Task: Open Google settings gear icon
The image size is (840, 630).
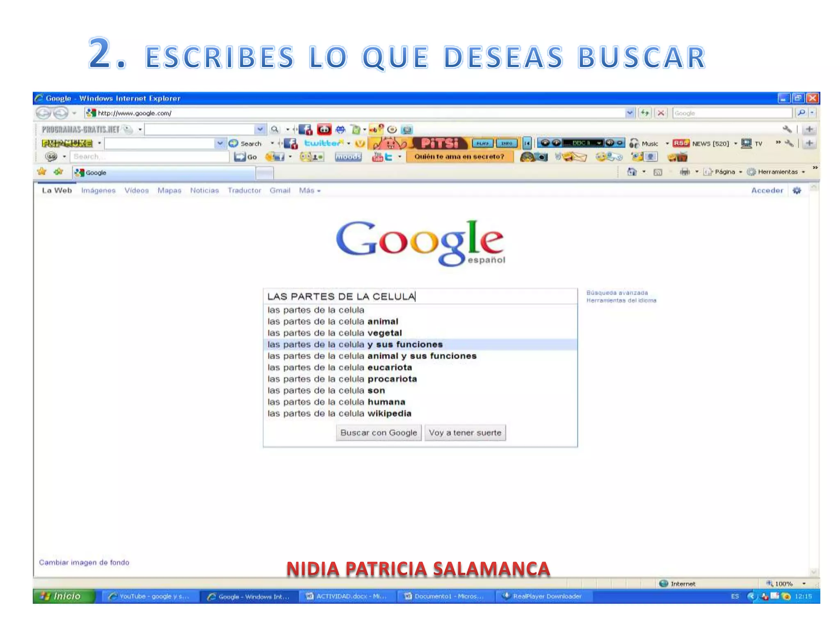Action: pyautogui.click(x=797, y=190)
